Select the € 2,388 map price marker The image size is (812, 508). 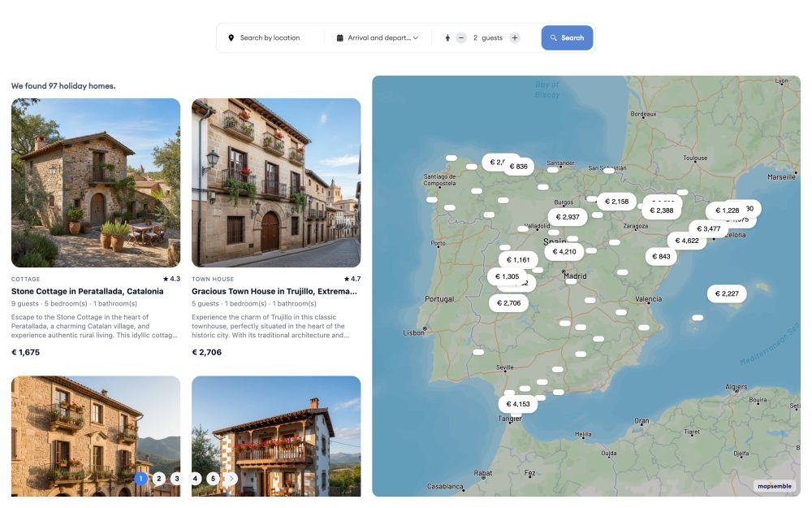(661, 210)
